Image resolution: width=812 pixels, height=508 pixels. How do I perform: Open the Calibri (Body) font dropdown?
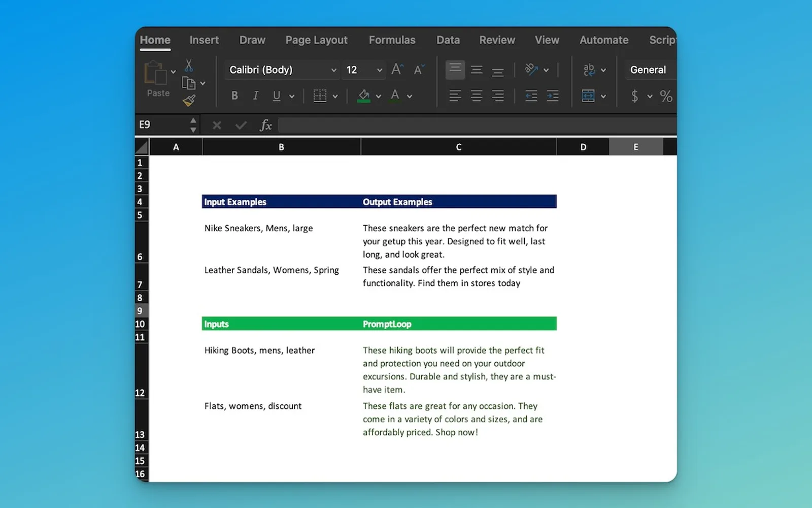pyautogui.click(x=282, y=70)
